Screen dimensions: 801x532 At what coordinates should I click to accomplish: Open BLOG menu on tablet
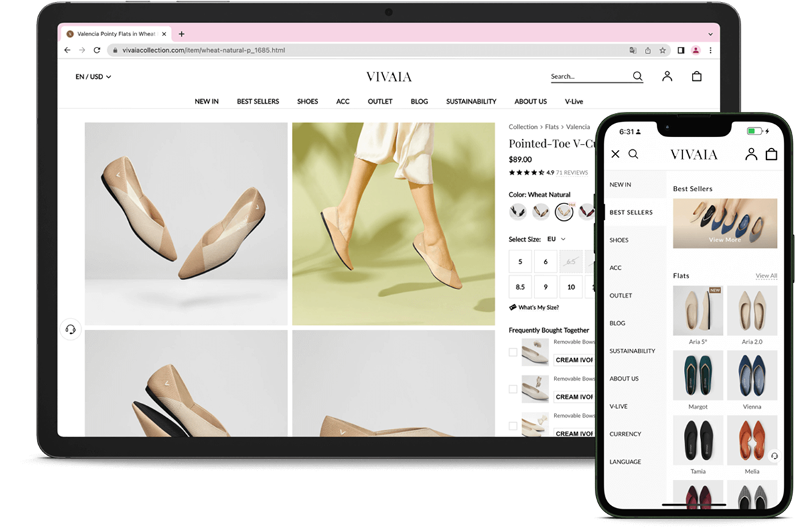pyautogui.click(x=419, y=102)
